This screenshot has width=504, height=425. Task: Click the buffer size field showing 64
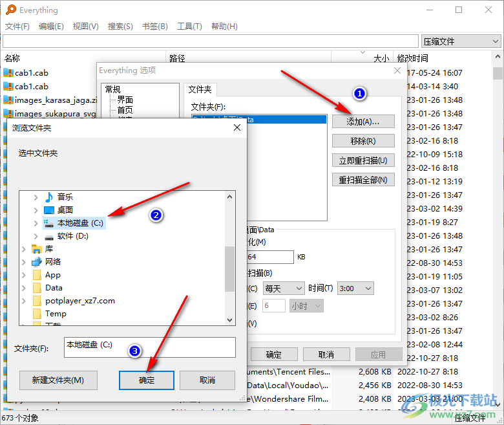tap(270, 257)
